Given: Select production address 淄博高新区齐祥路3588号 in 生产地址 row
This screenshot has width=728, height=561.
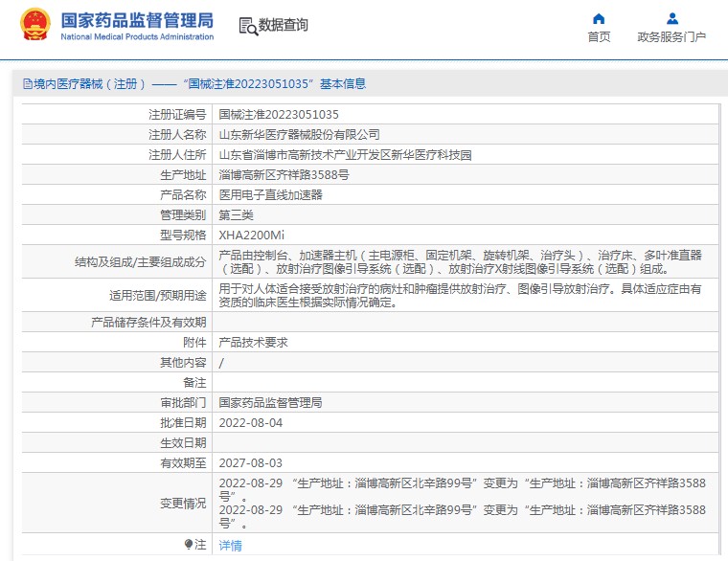Looking at the screenshot, I should pyautogui.click(x=284, y=175).
